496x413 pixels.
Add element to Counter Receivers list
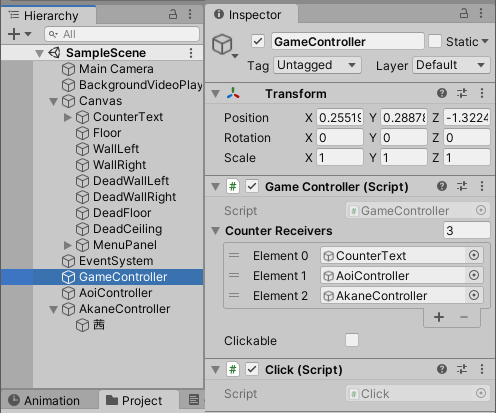click(x=439, y=317)
